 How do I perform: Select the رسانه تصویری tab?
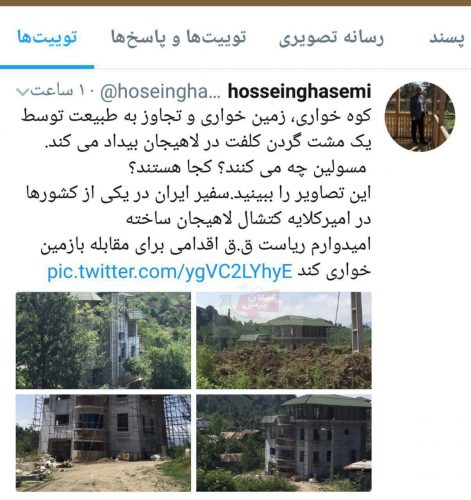tap(331, 38)
